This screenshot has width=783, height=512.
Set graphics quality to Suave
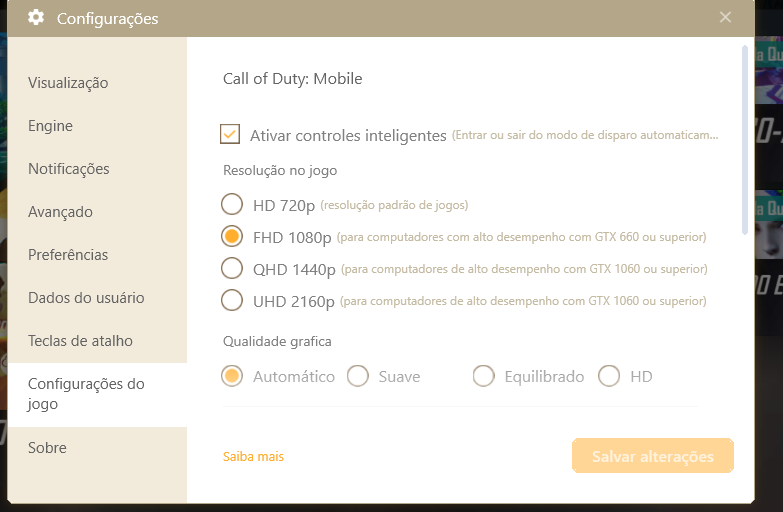tap(358, 376)
